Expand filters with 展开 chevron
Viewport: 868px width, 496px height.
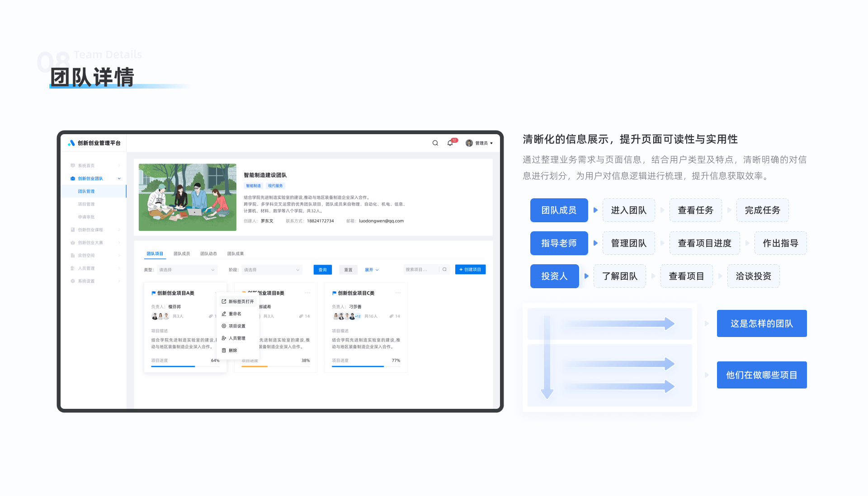372,270
